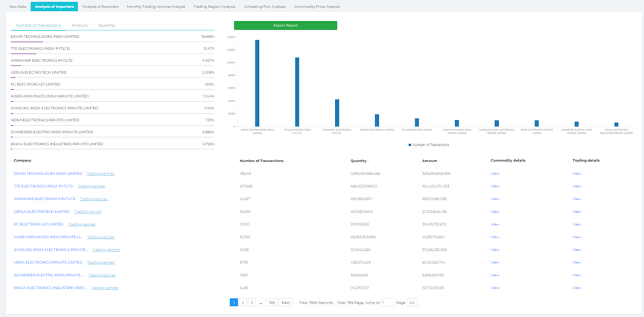View commodity details for Genus Electrotech
644x317 pixels.
point(494,211)
